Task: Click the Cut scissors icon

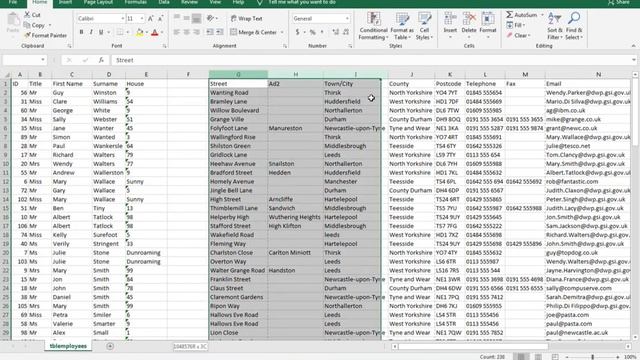Action: click(27, 15)
